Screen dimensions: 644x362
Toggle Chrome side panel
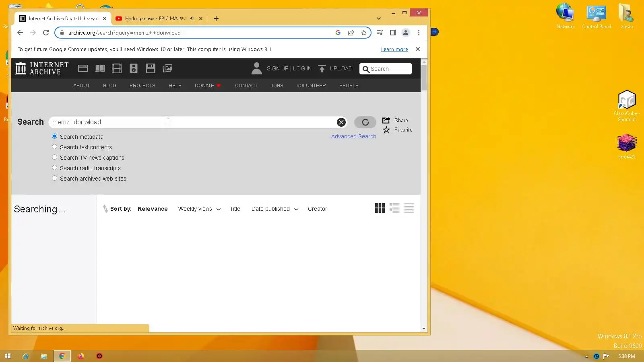click(x=393, y=33)
